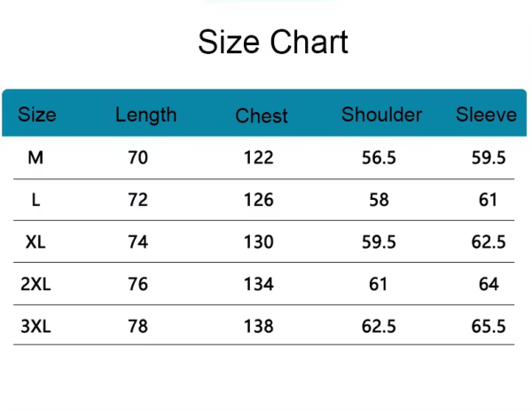Screen dimensions: 532x411
Task: Click sleeve value 65.5
Action: (488, 327)
